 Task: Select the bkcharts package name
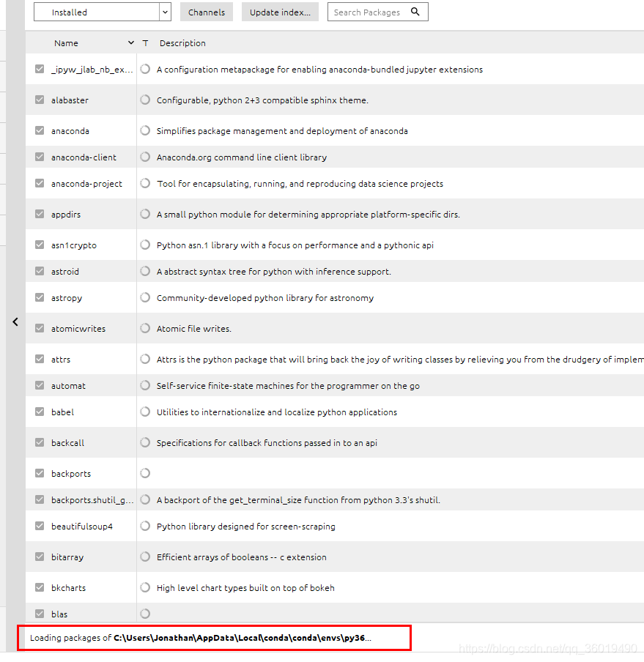(x=68, y=588)
